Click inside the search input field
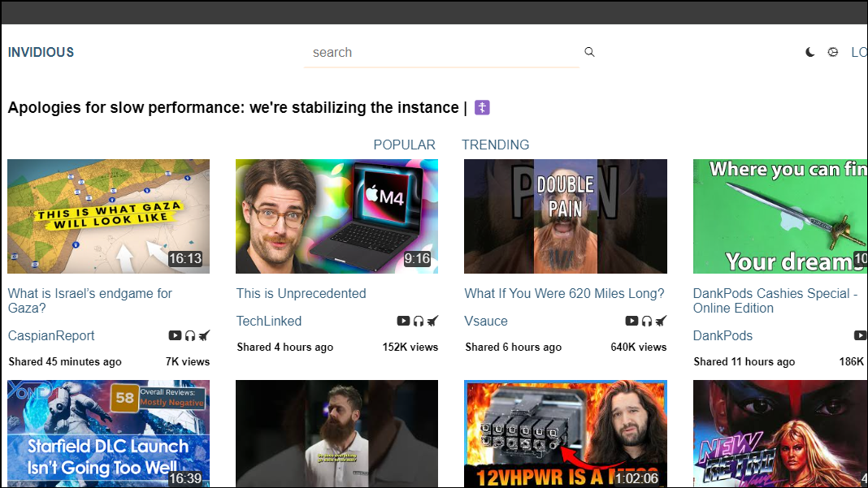The image size is (868, 488). 439,52
